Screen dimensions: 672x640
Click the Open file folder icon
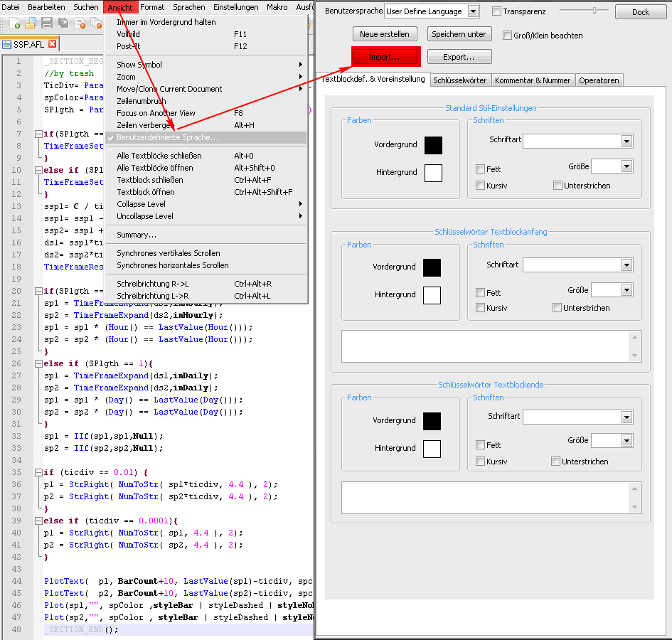coord(31,24)
